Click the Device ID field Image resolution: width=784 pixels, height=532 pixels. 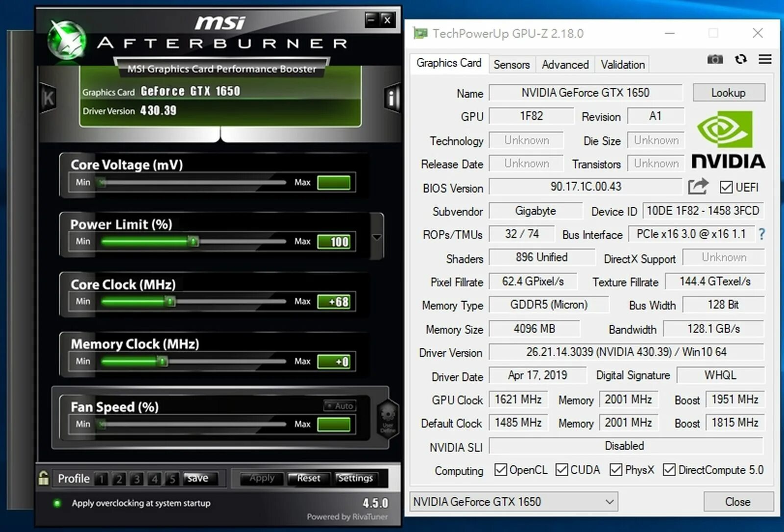pyautogui.click(x=703, y=211)
